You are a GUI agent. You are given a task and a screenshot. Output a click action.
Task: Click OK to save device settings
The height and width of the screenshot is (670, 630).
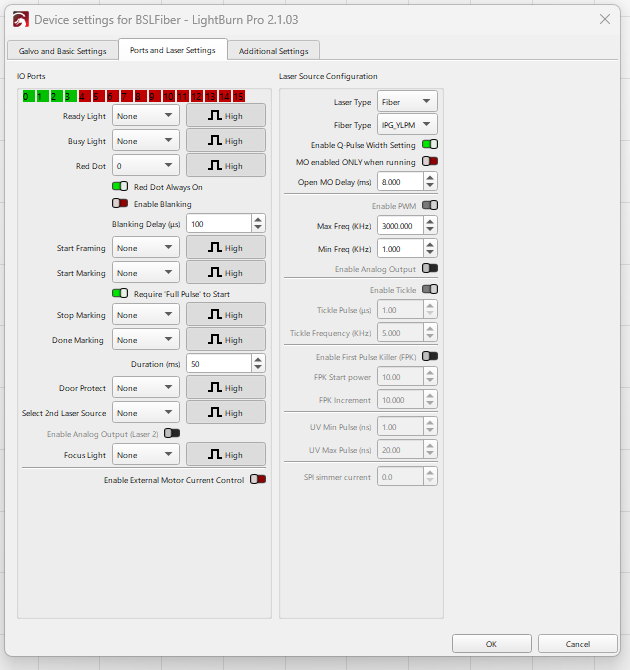[x=492, y=644]
